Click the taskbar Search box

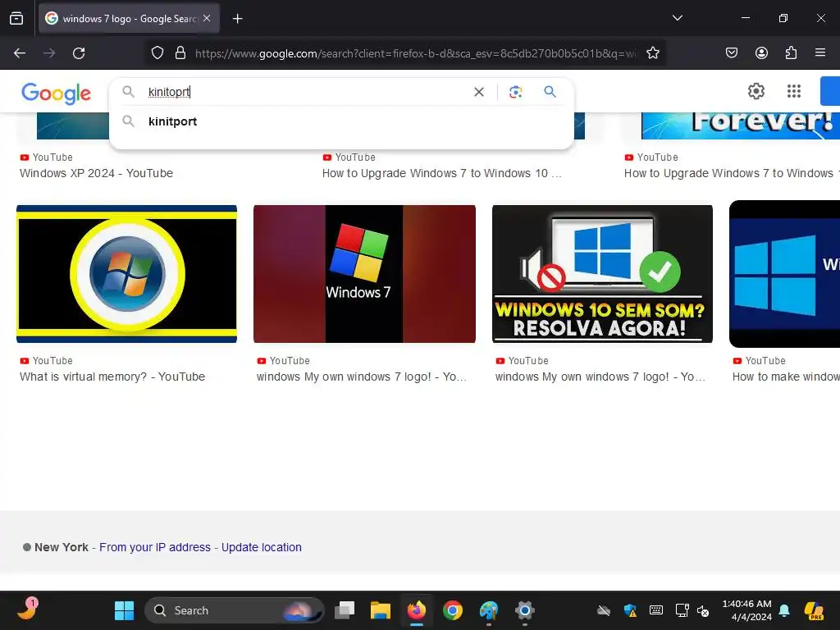click(234, 610)
